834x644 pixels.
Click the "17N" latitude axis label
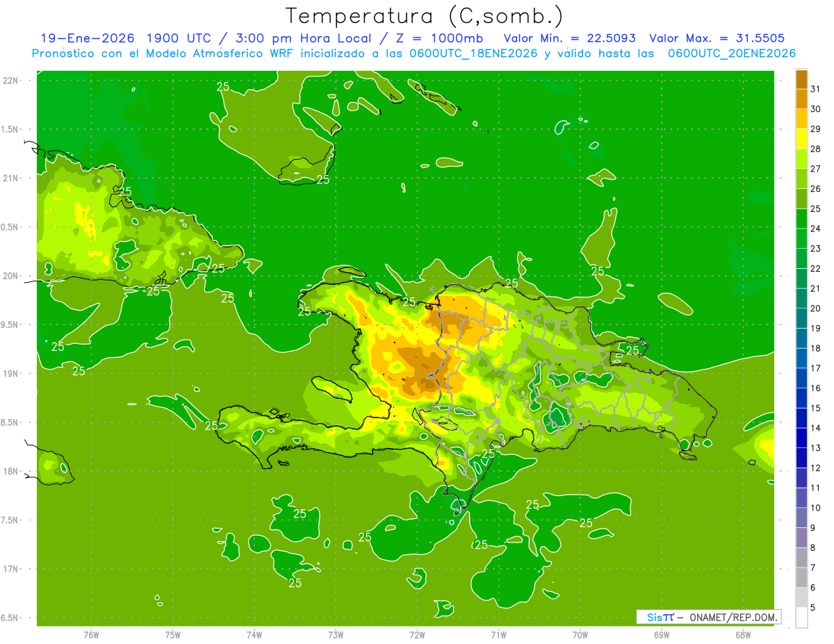coord(11,570)
